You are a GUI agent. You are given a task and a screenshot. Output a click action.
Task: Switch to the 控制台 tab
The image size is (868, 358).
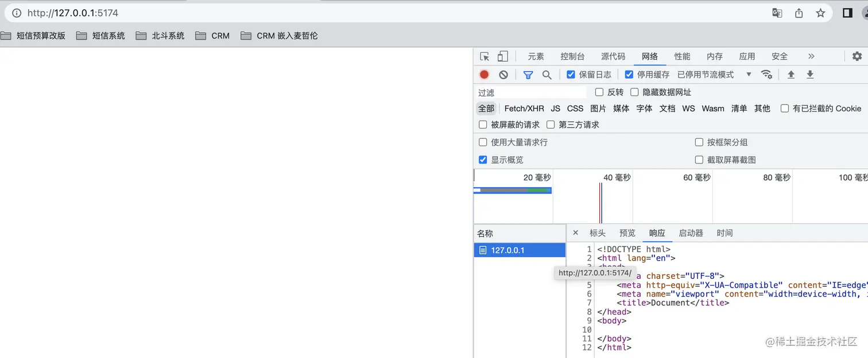572,56
